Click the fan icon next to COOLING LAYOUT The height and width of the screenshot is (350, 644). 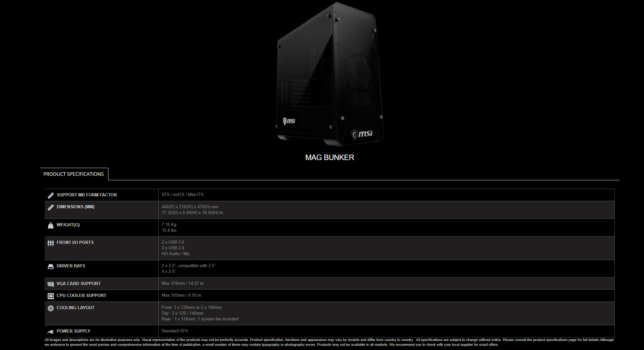[51, 308]
